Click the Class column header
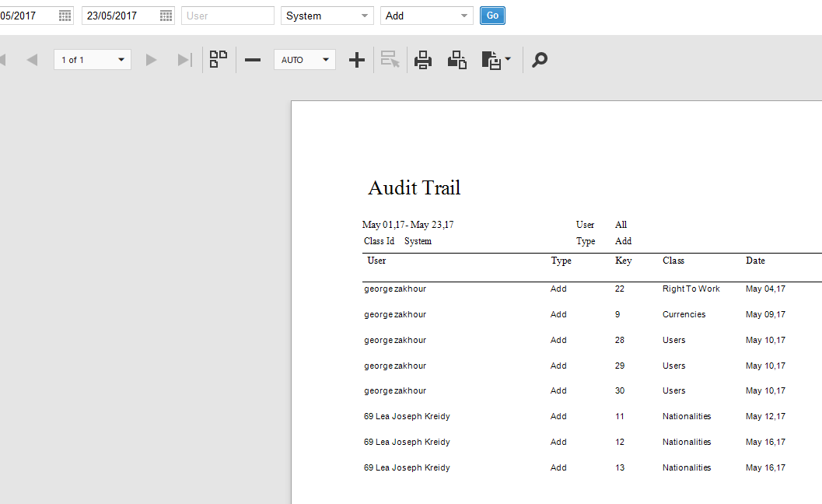Viewport: 822px width, 504px height. [x=673, y=261]
